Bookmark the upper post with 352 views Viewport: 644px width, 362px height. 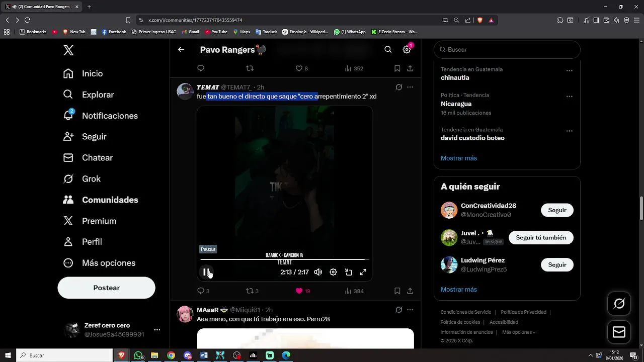tap(397, 68)
